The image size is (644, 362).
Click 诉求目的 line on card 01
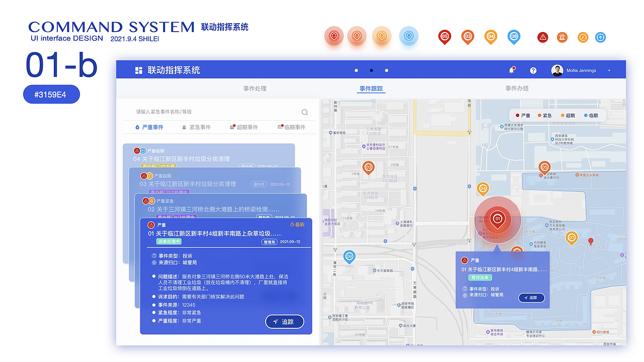point(201,297)
